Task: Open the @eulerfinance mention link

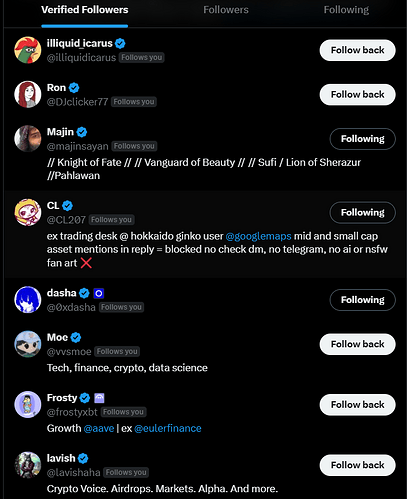Action: [168, 428]
